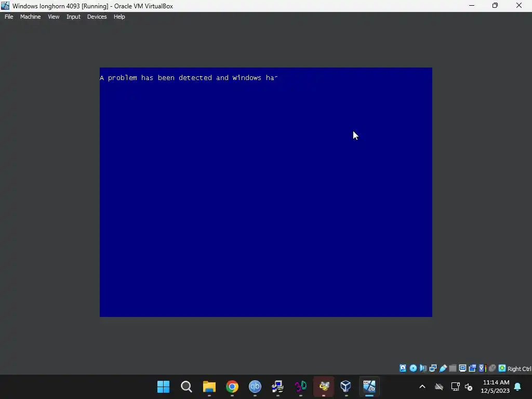Viewport: 532px width, 399px height.
Task: Open the View menu
Action: (x=54, y=17)
